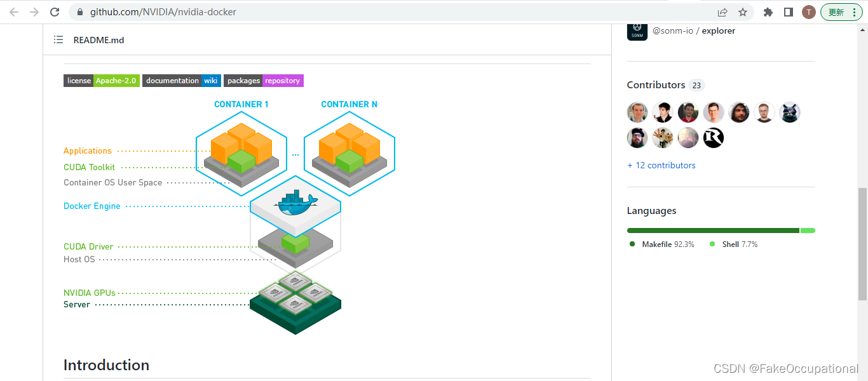Show the + 12 contributors link
The image size is (868, 381).
[x=661, y=165]
